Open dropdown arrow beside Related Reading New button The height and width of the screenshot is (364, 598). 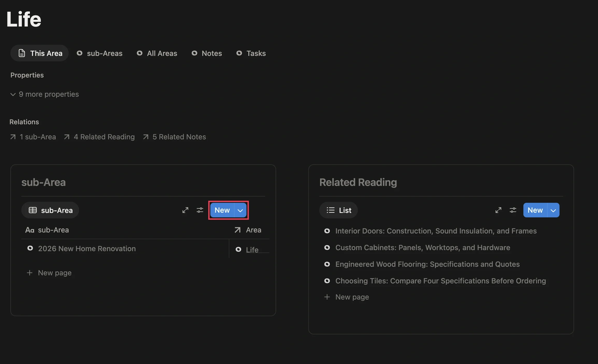click(x=554, y=210)
